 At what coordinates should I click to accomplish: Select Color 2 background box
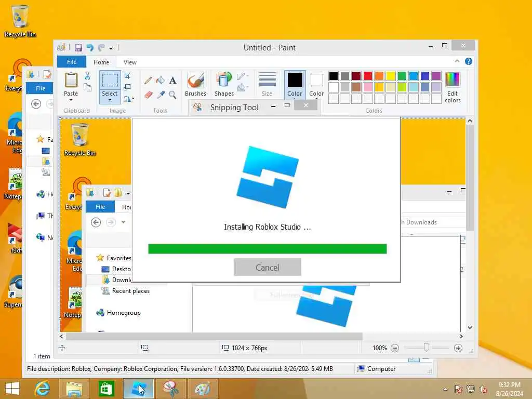pos(316,85)
